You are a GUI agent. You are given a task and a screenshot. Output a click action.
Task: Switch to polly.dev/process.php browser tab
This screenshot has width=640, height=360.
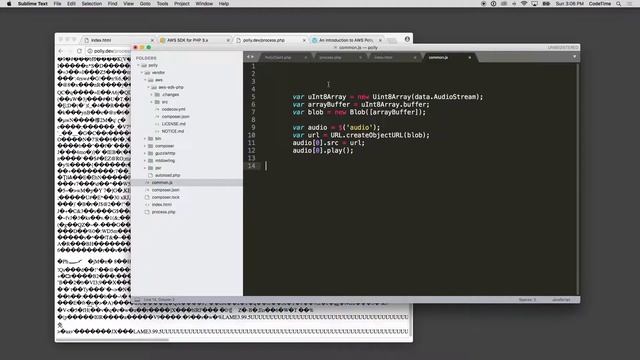[x=270, y=40]
